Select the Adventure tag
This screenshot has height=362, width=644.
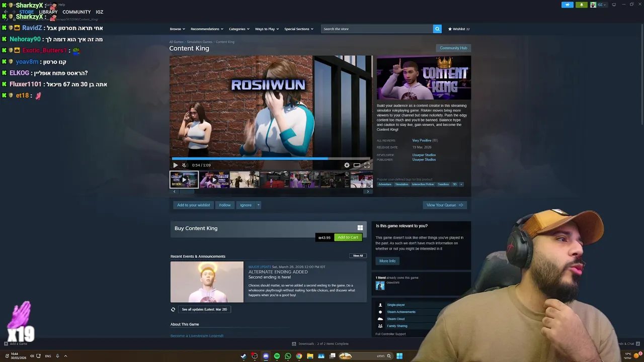(x=385, y=185)
